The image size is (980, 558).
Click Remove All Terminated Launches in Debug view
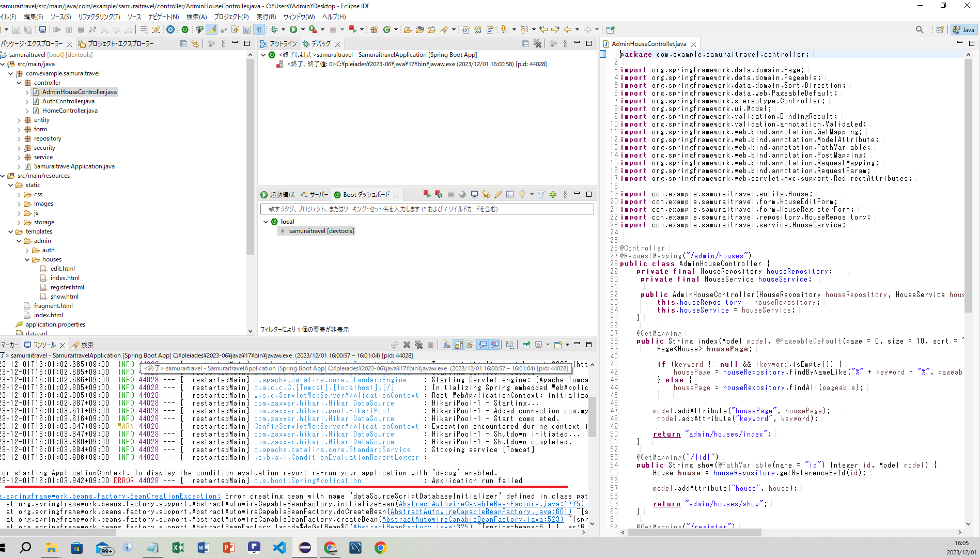point(537,44)
